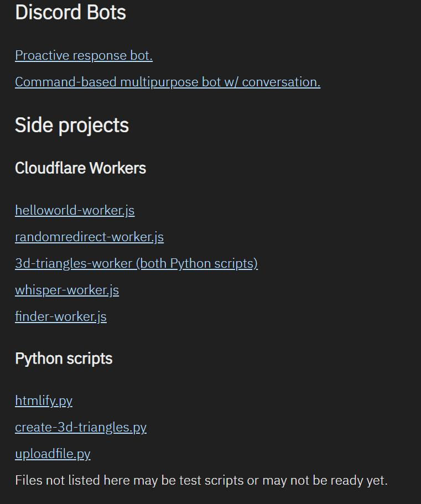Open the htmlify.py script link

coord(44,401)
